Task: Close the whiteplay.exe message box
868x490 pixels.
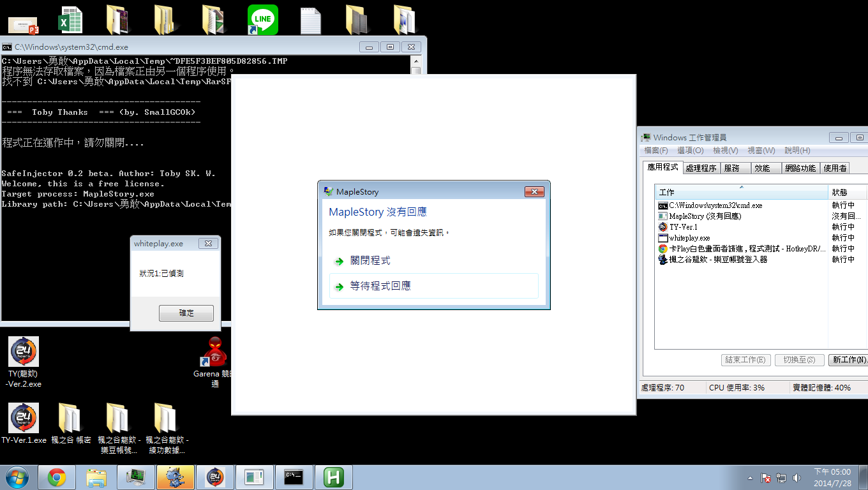Action: 208,244
